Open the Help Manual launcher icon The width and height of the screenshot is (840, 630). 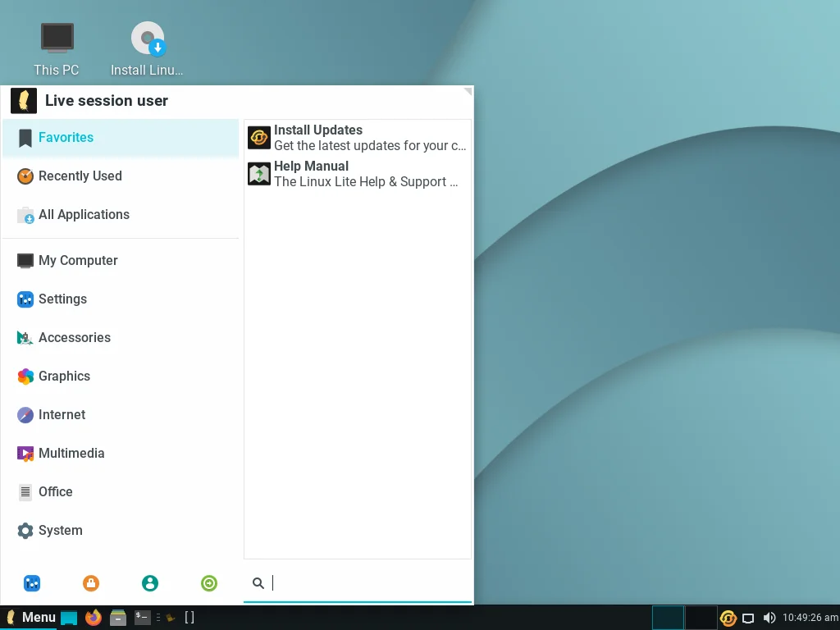[x=259, y=174]
